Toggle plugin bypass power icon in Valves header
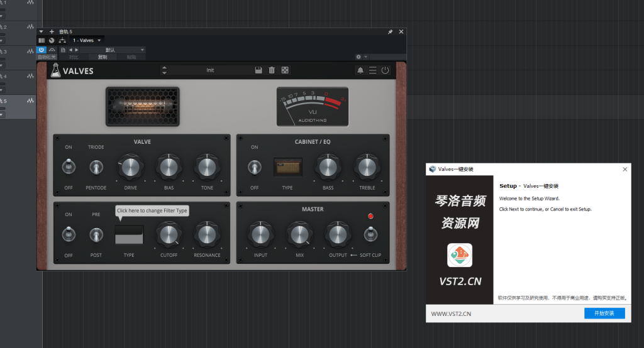 (x=385, y=70)
